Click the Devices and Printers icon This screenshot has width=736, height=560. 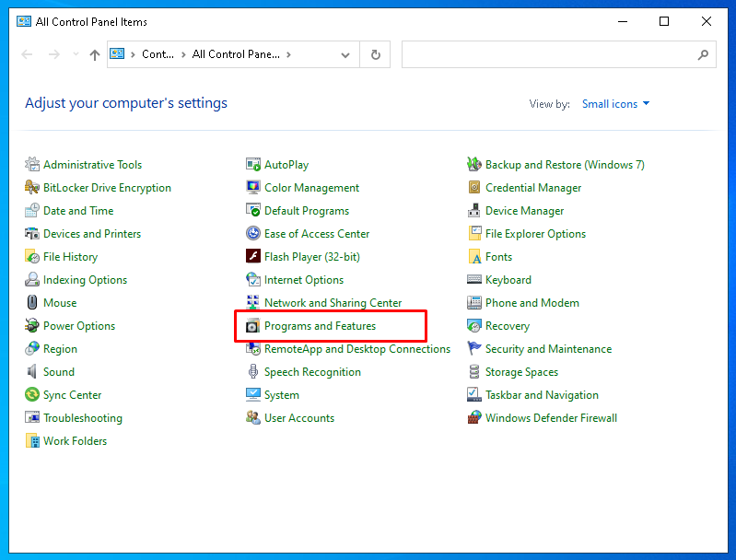[x=32, y=233]
